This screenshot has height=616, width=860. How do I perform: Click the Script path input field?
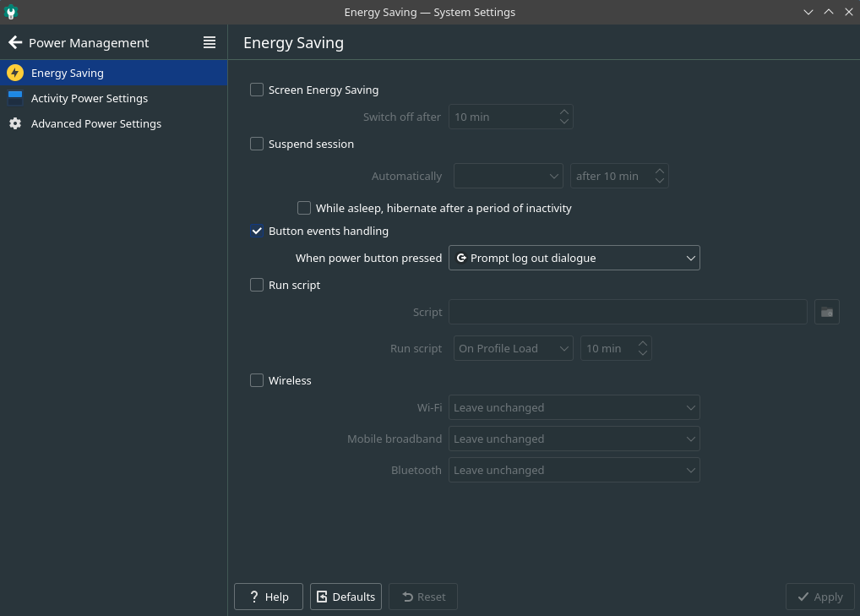[x=628, y=312]
